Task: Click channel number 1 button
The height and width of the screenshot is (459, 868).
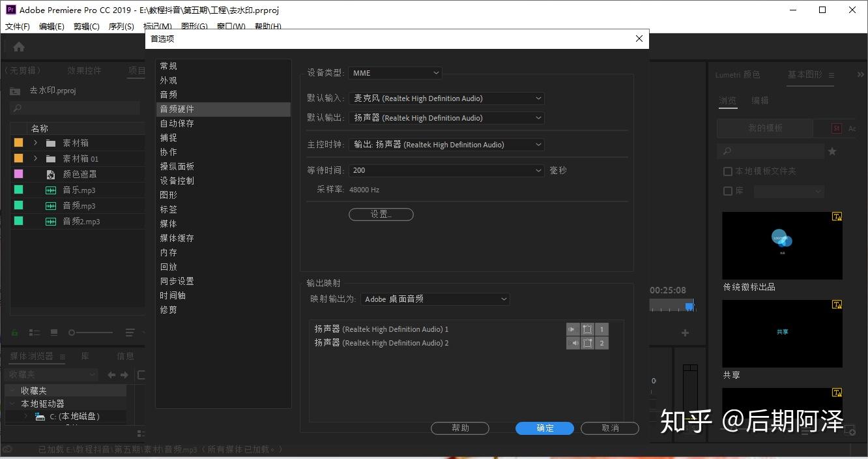Action: click(601, 329)
